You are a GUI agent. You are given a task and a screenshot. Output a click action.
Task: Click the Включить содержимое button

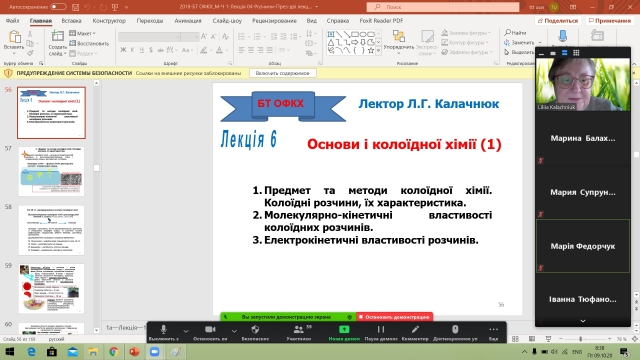[282, 73]
